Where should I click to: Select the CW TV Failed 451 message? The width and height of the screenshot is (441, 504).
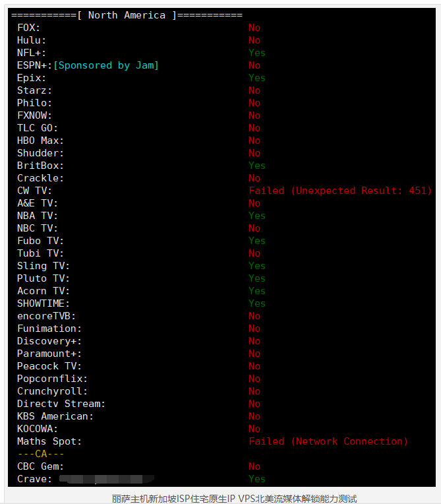tap(340, 191)
